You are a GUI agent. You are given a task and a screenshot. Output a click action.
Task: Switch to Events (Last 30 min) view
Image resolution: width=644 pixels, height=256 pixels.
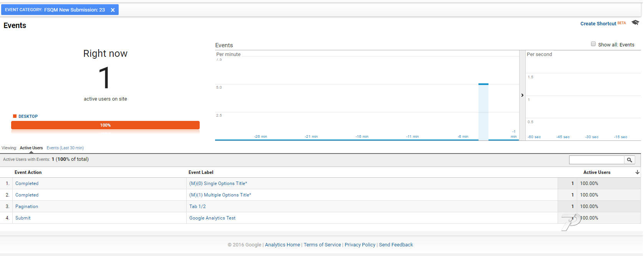coord(65,148)
